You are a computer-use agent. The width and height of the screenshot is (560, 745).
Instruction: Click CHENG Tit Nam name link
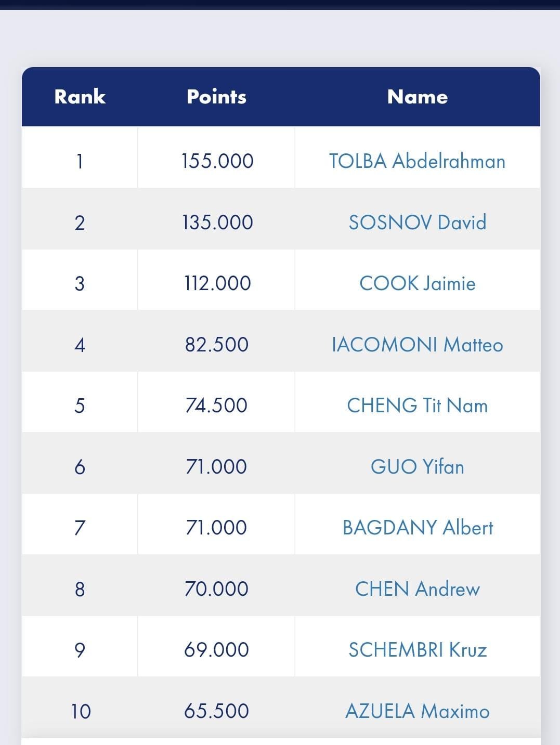tap(417, 406)
